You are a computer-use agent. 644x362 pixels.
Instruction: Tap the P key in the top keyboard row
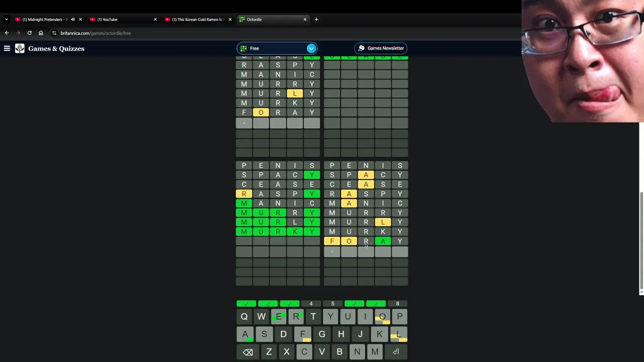(x=399, y=317)
